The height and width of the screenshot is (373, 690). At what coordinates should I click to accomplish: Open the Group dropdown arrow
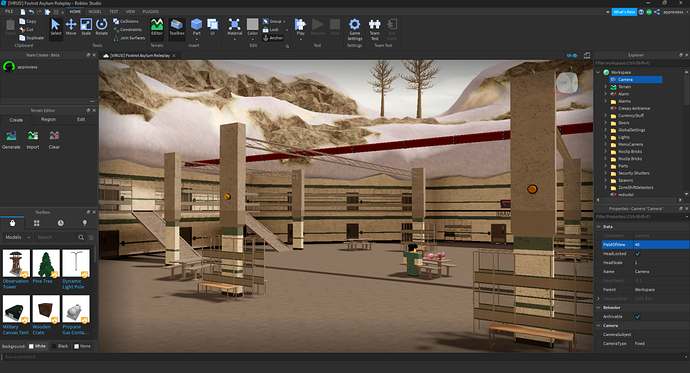(284, 21)
